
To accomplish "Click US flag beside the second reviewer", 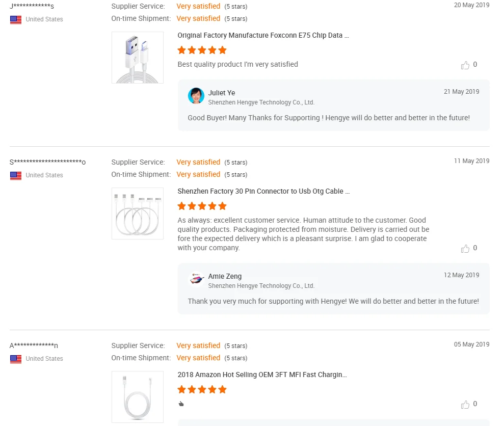I will click(x=16, y=176).
